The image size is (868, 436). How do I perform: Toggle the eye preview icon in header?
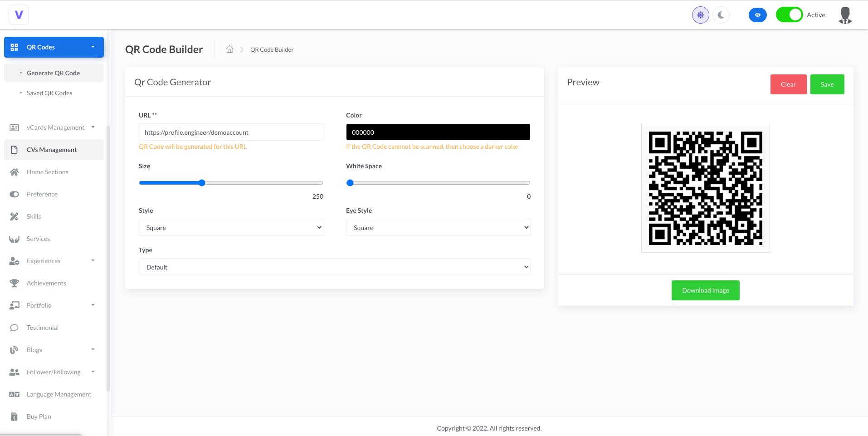tap(757, 15)
